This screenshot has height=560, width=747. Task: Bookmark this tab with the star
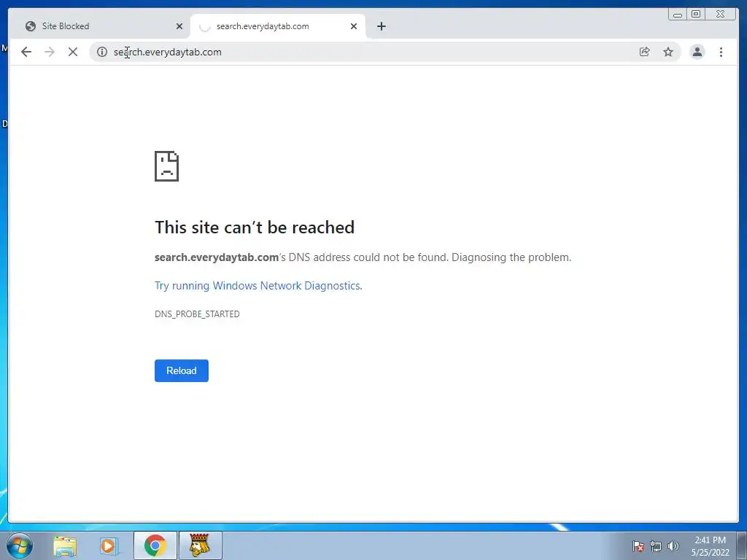click(x=668, y=52)
